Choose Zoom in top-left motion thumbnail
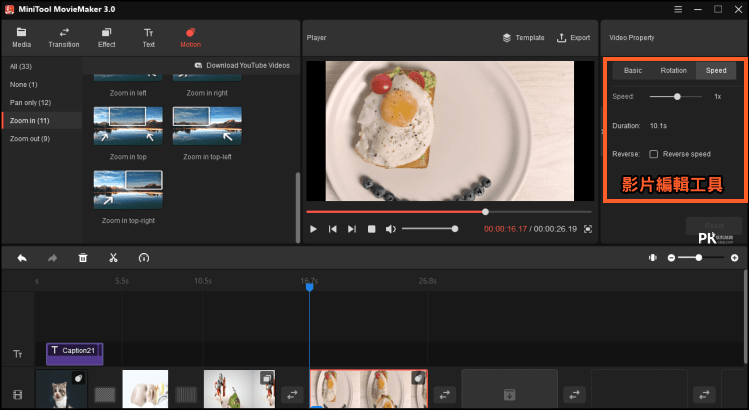Image resolution: width=749 pixels, height=410 pixels. pos(207,126)
